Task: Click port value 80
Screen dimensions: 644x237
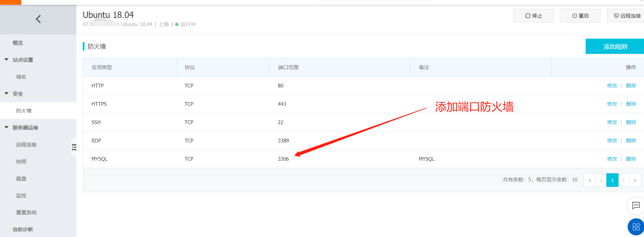Action: pos(281,85)
